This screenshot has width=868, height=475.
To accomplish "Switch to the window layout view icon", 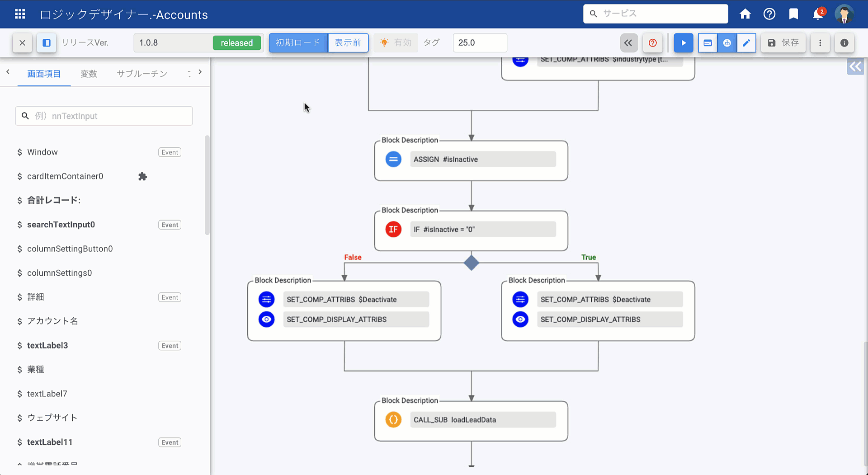I will [x=708, y=43].
